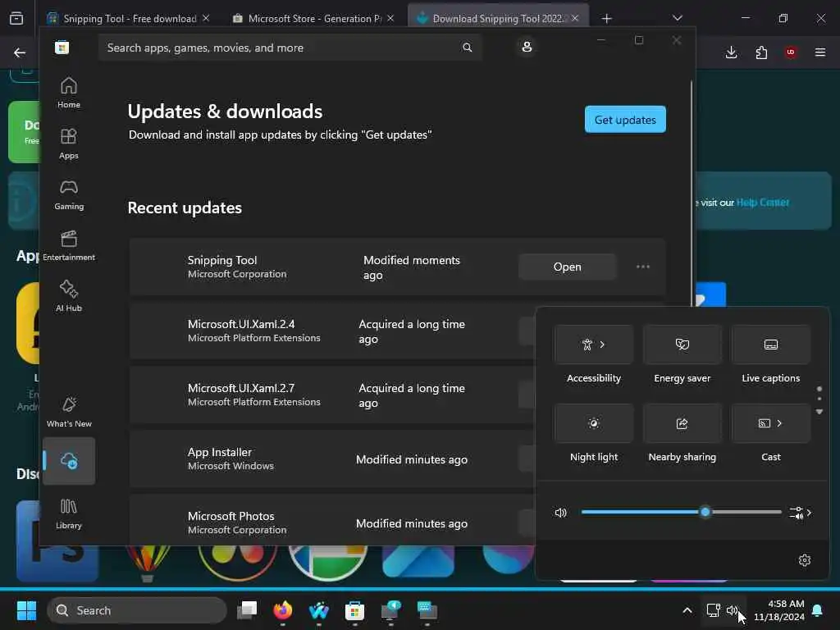Click the taskbar Search box
840x630 pixels.
point(137,610)
